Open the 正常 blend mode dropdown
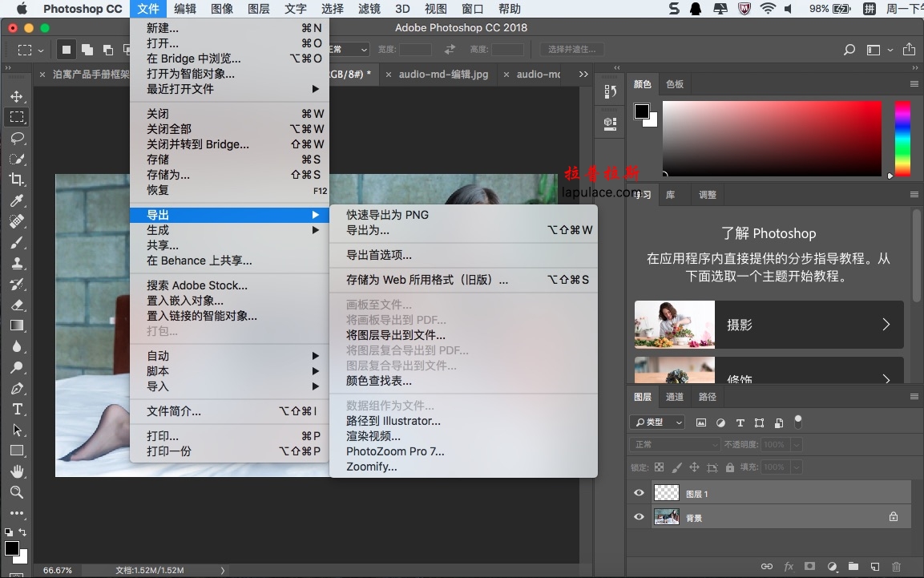The width and height of the screenshot is (924, 578). [x=676, y=444]
